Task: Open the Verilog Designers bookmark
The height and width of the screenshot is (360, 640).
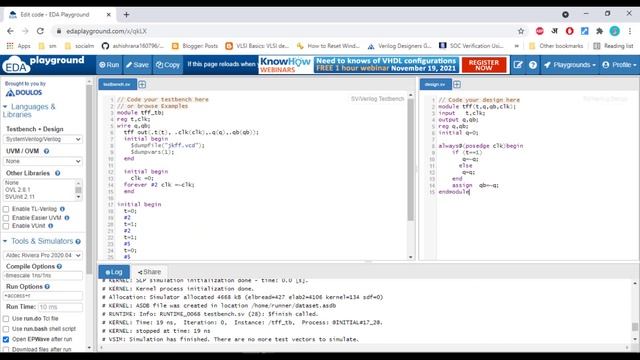Action: pyautogui.click(x=400, y=46)
